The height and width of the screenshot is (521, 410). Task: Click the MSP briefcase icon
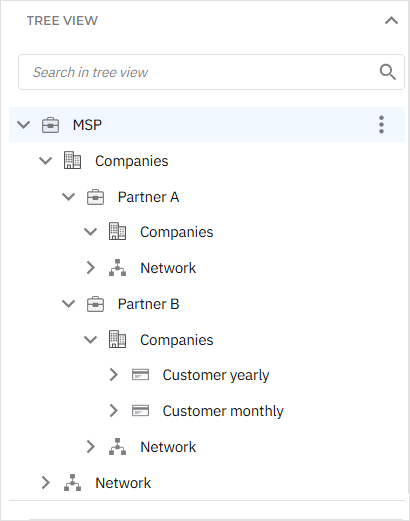click(50, 125)
